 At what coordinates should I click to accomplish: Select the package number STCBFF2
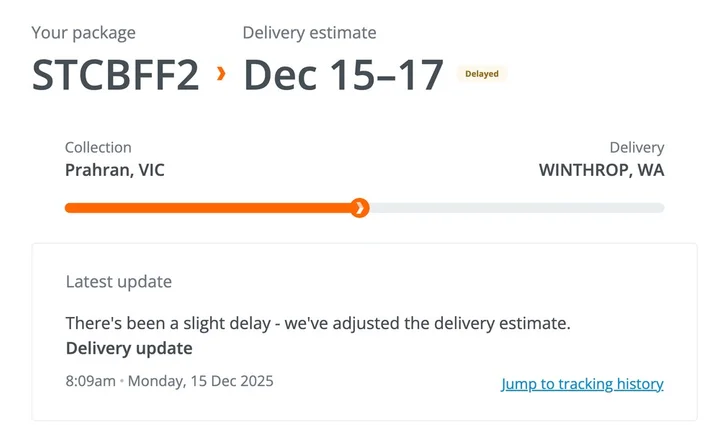[x=115, y=75]
